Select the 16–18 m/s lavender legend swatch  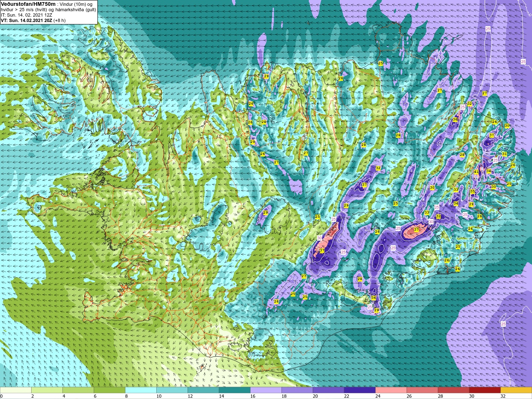coord(266,390)
